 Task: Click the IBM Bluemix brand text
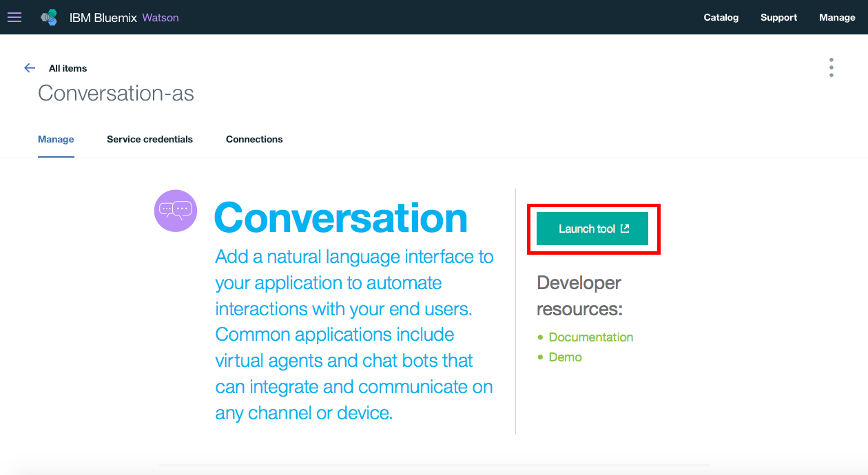(x=103, y=18)
